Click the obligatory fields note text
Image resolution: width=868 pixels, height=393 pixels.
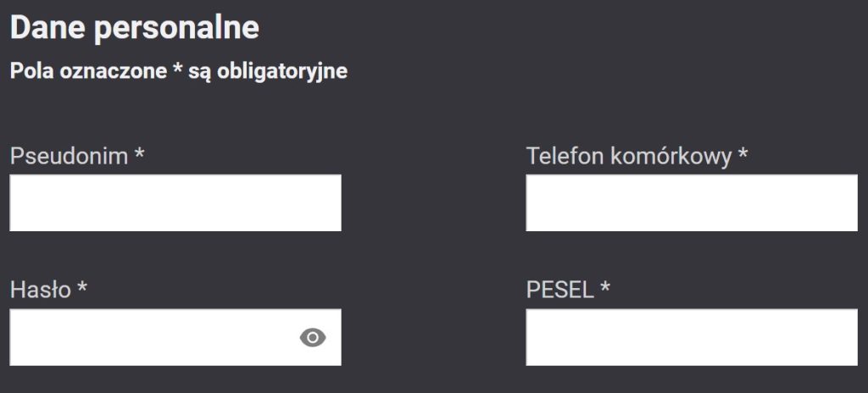178,71
